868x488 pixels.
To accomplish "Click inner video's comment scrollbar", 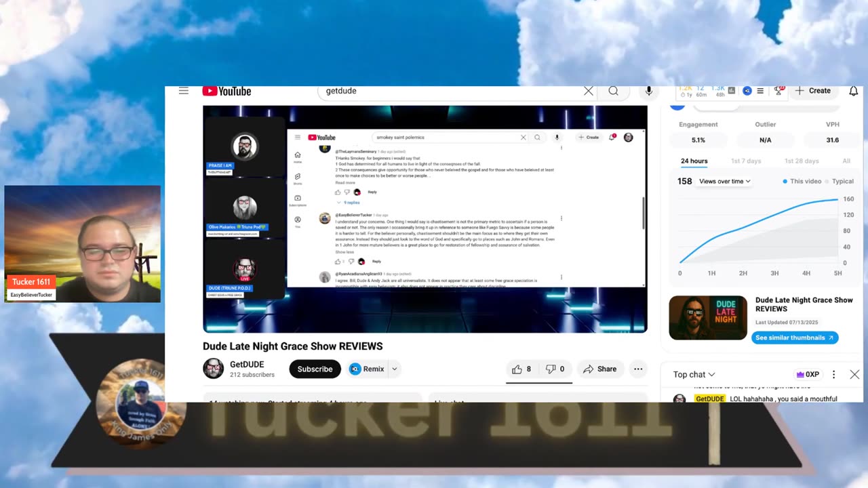I will [x=643, y=213].
